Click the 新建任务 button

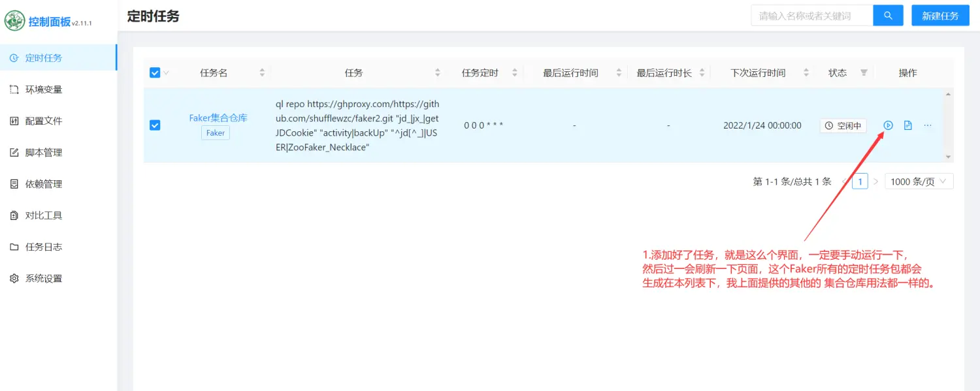939,16
